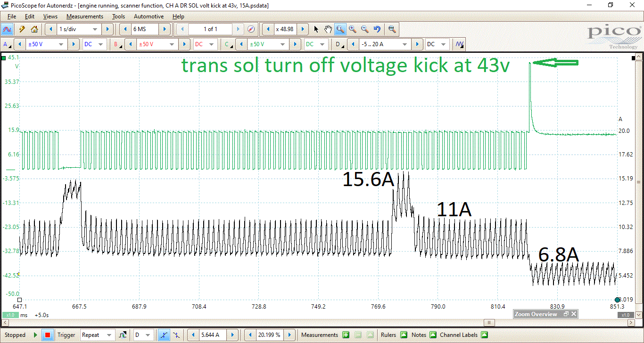Activate the normal selection arrow tool

tap(316, 29)
